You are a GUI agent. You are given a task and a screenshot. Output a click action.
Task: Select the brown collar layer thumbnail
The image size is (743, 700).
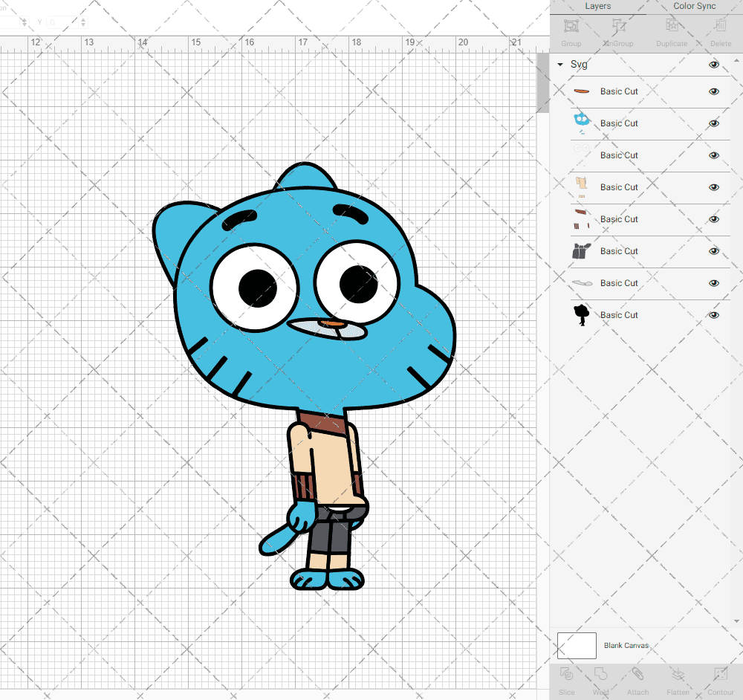pos(582,219)
